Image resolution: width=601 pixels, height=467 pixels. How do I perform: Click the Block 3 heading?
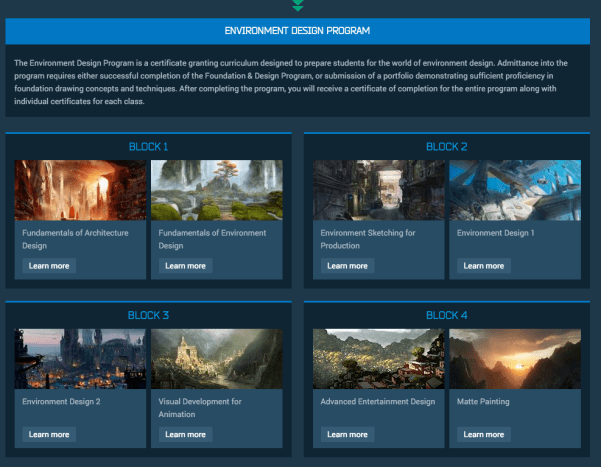(x=148, y=315)
